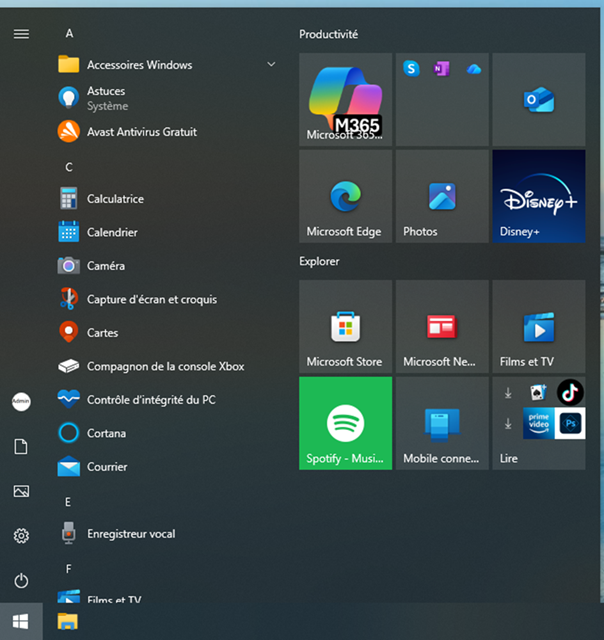Open the Admin user account menu

pyautogui.click(x=21, y=402)
